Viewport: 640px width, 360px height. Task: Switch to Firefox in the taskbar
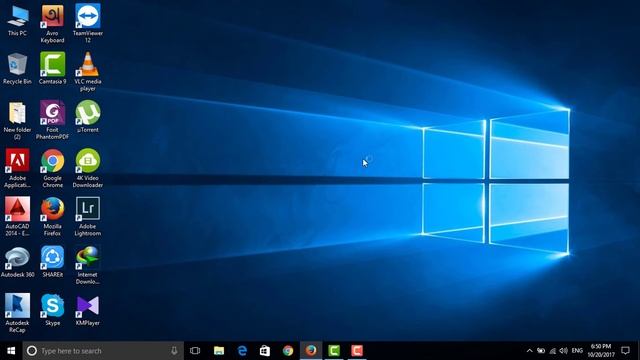pyautogui.click(x=311, y=351)
